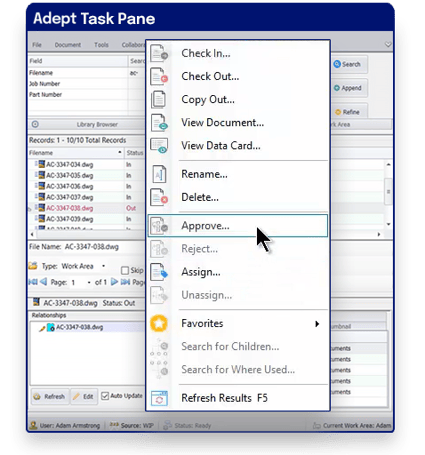This screenshot has height=455, width=425.
Task: Click the Work Area type folder icon
Action: (33, 266)
